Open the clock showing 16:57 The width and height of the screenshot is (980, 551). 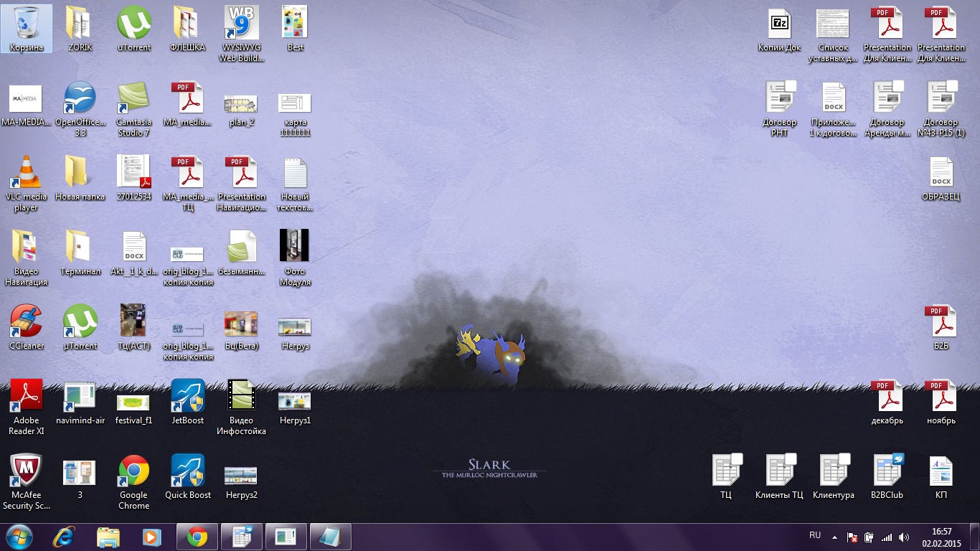click(941, 537)
